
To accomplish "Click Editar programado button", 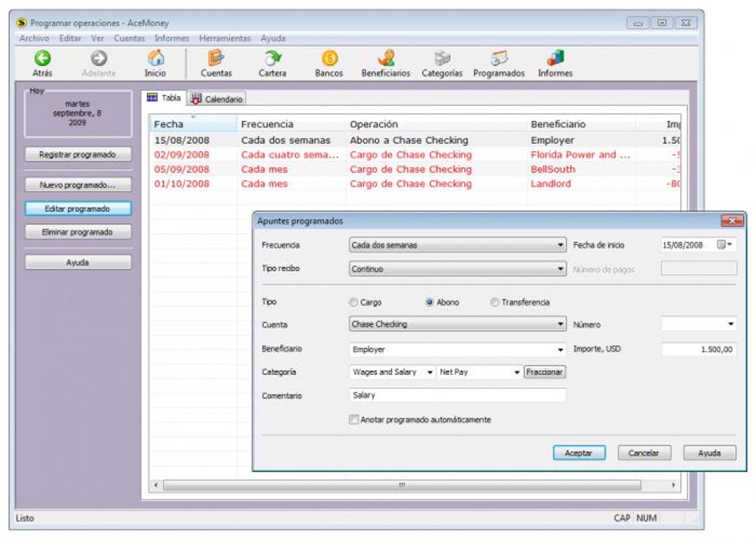I will (x=78, y=209).
